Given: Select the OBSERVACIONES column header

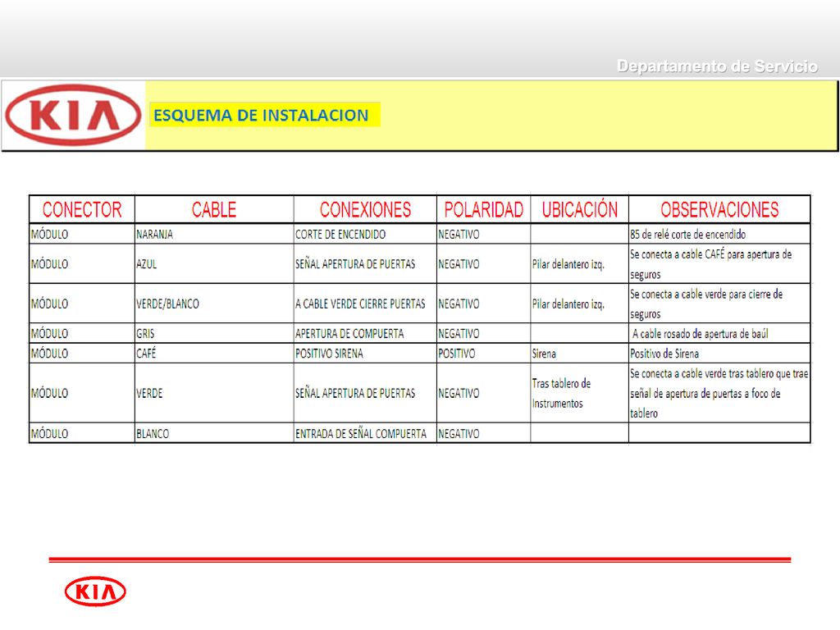Looking at the screenshot, I should 719,209.
